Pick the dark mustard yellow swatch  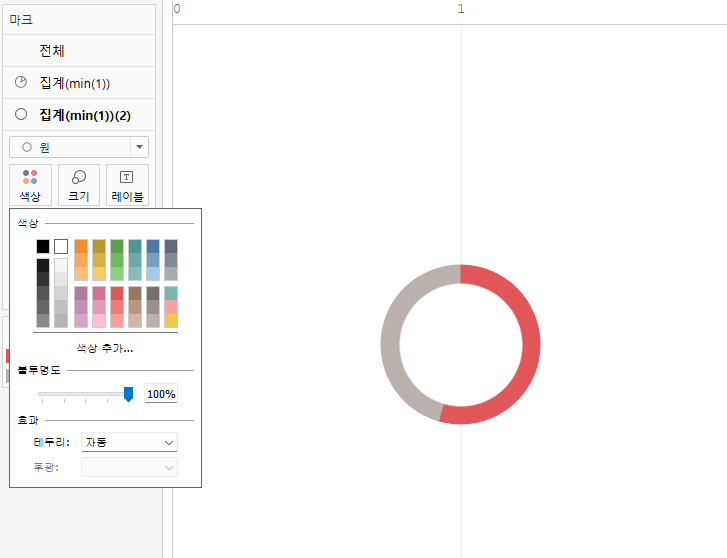click(x=99, y=246)
